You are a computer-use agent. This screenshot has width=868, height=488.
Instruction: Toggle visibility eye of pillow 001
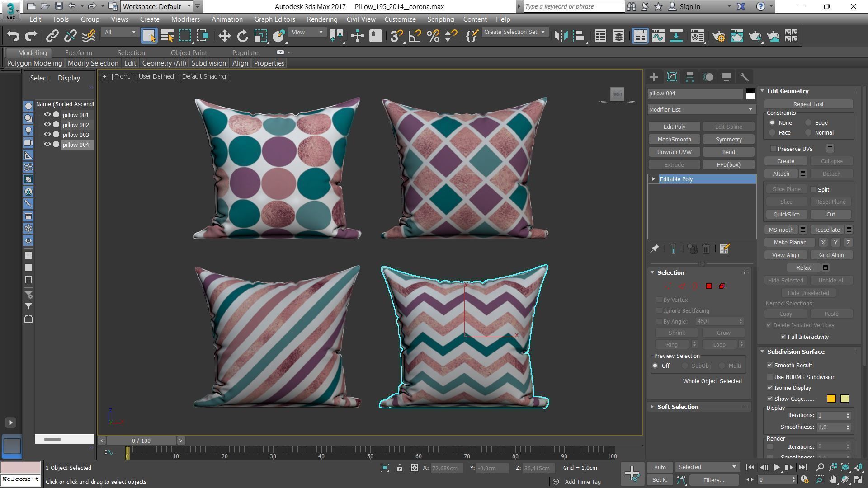[47, 115]
